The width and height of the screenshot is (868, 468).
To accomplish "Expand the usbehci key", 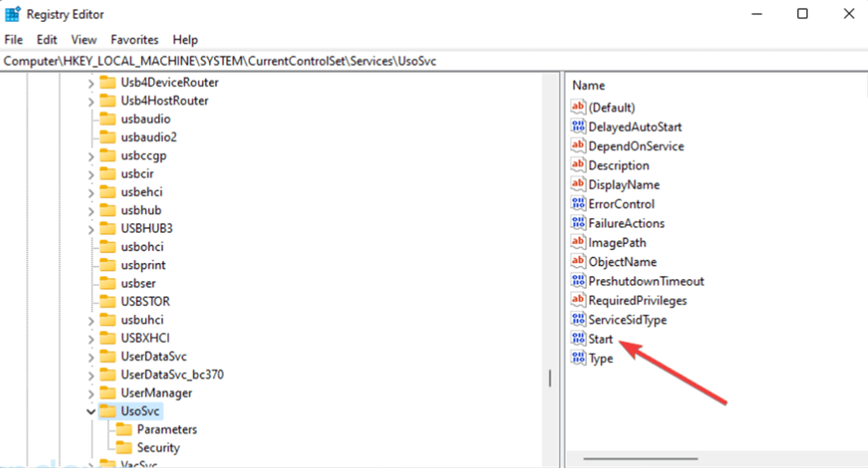I will [x=90, y=193].
